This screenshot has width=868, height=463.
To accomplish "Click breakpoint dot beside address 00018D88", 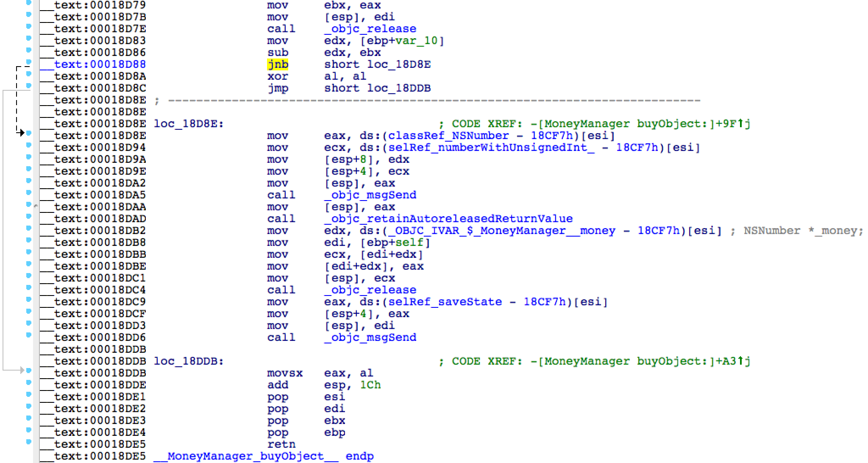I will click(29, 62).
